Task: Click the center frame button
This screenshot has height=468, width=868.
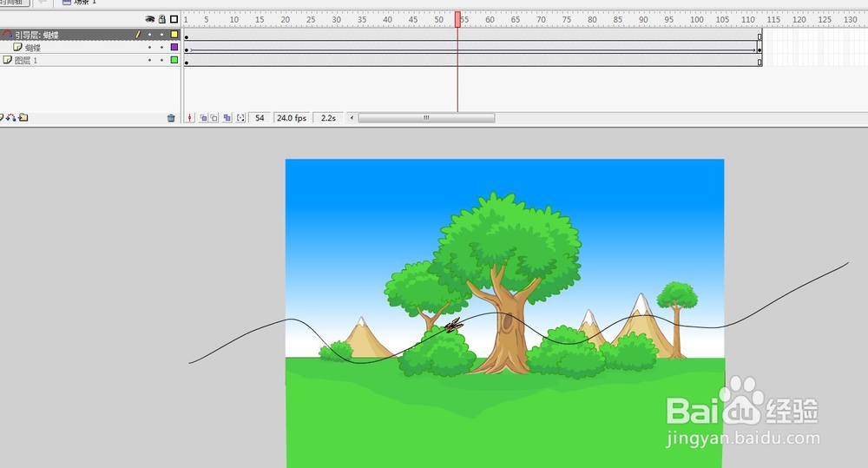Action: [x=189, y=118]
